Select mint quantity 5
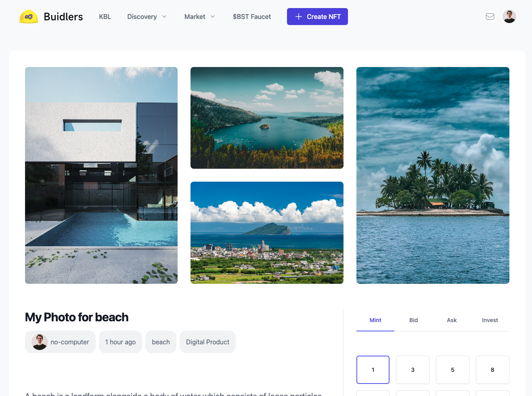The height and width of the screenshot is (396, 532). (452, 370)
